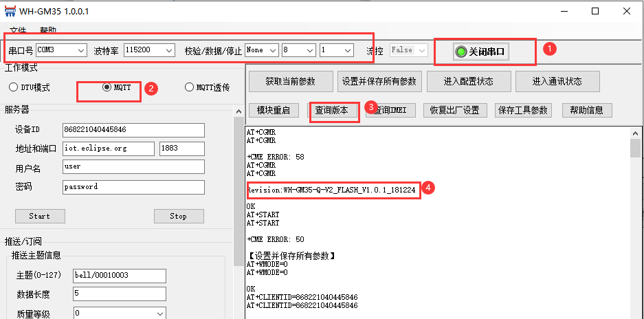Click the 关闭串口 button
This screenshot has height=319, width=644.
(x=482, y=52)
